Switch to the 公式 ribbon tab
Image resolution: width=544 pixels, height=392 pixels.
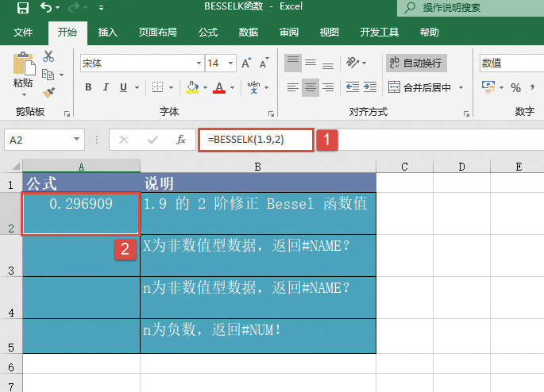(208, 33)
